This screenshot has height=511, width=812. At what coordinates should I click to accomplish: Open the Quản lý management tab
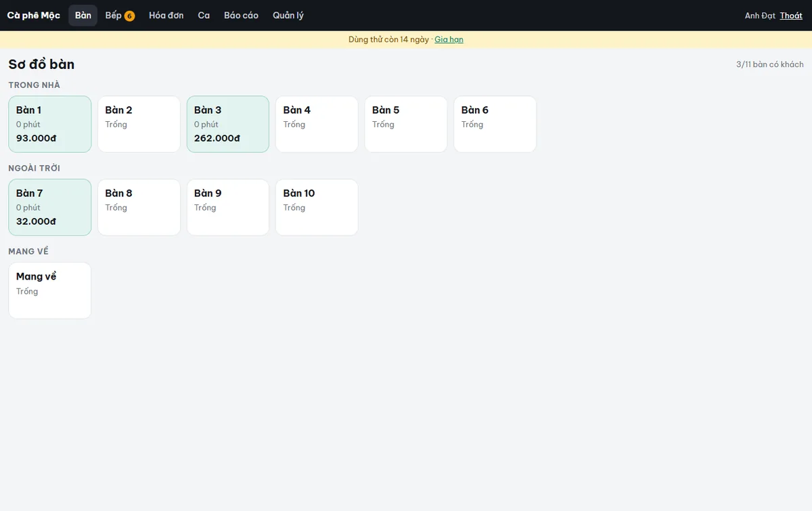click(x=288, y=16)
